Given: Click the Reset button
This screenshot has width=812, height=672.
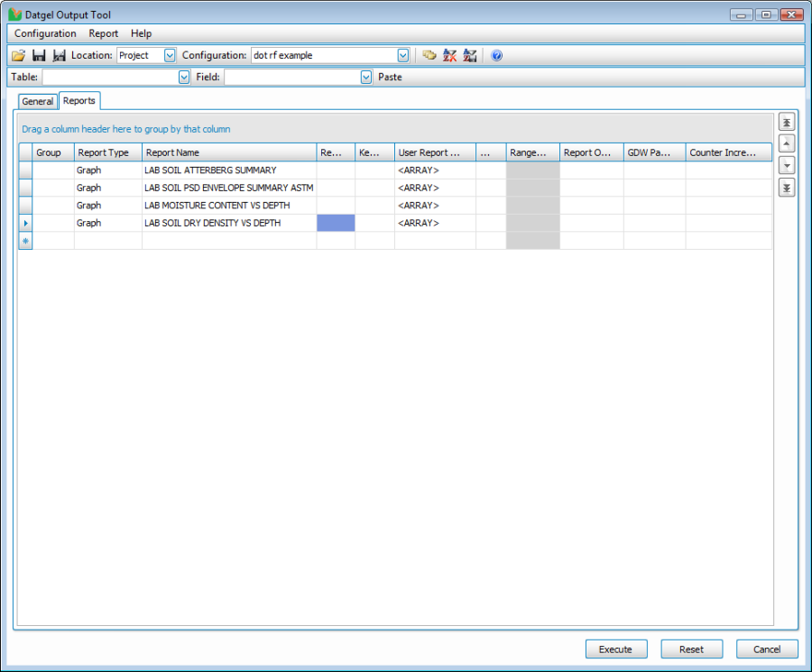Looking at the screenshot, I should (691, 649).
